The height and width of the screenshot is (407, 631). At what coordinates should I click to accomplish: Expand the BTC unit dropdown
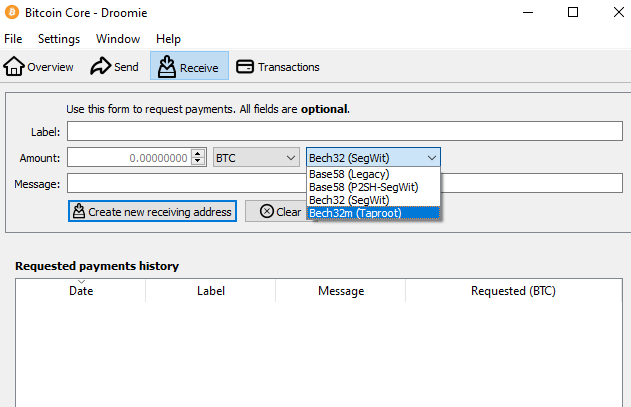click(x=256, y=157)
